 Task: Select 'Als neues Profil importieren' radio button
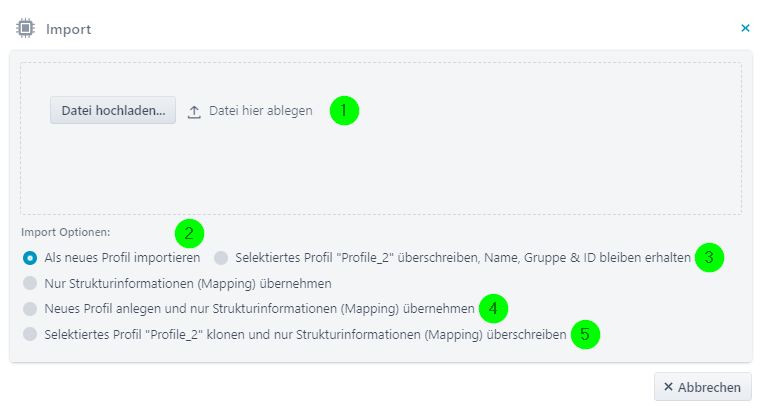click(30, 258)
